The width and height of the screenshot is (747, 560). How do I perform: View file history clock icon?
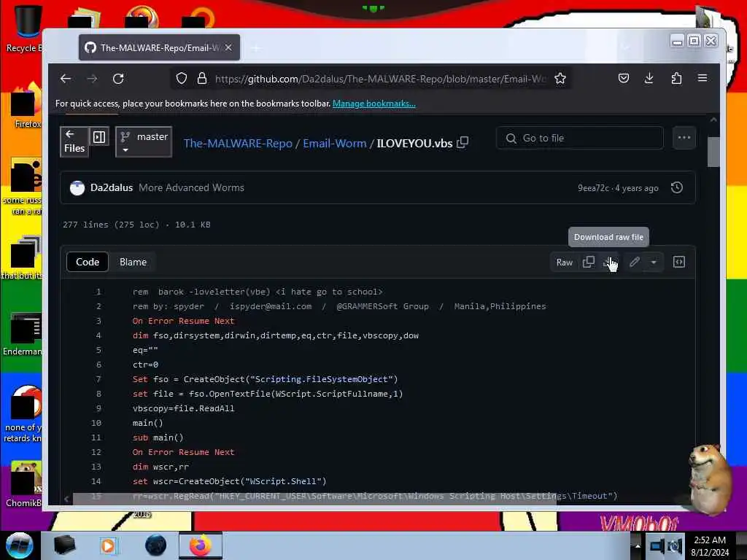[677, 187]
